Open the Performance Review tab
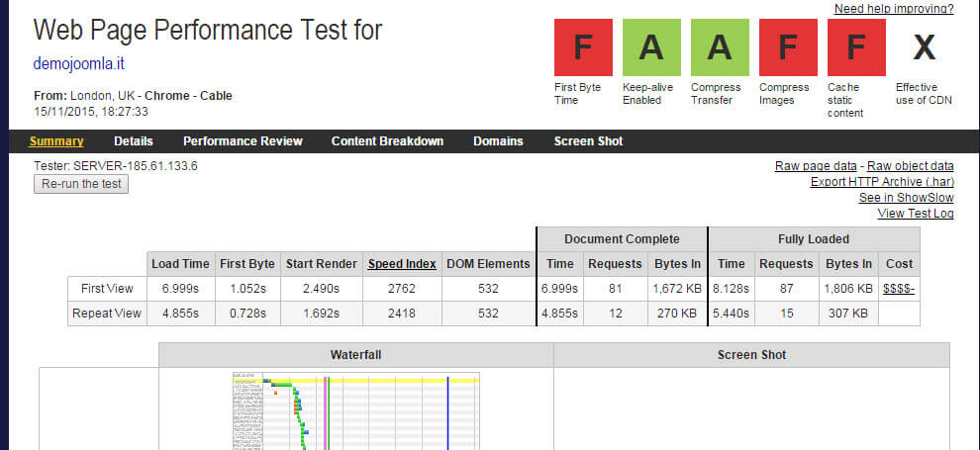980x450 pixels. coord(243,141)
